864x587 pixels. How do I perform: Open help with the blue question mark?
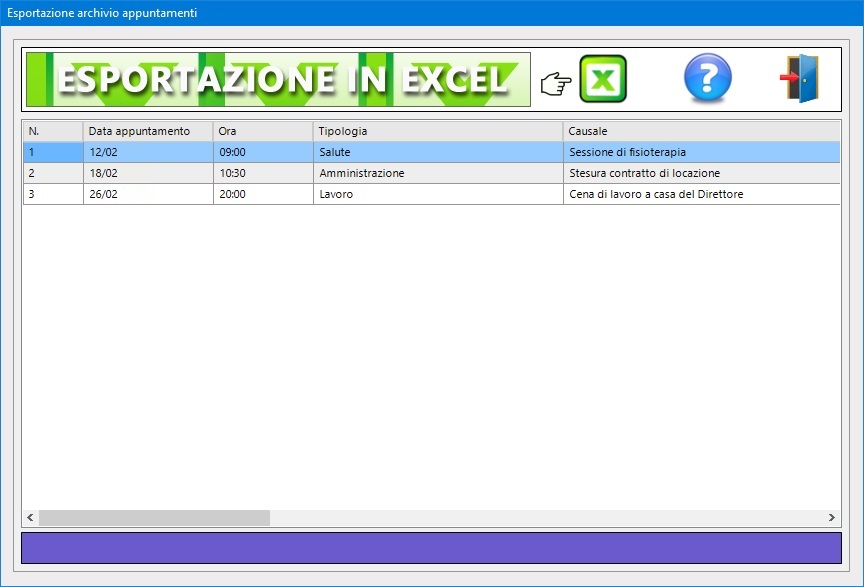[x=708, y=78]
